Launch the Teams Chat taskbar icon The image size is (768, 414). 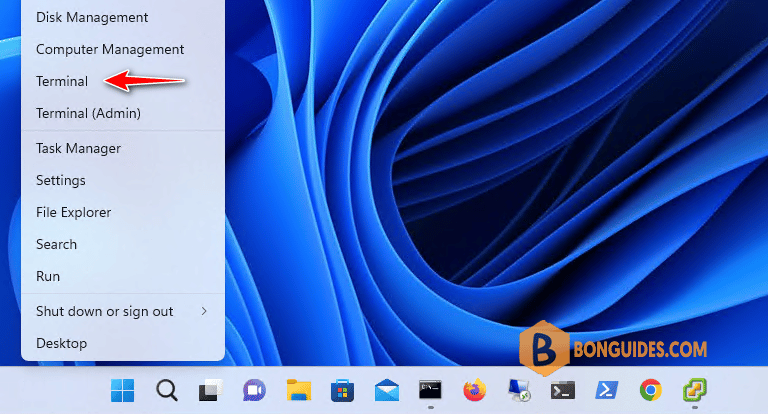point(254,390)
